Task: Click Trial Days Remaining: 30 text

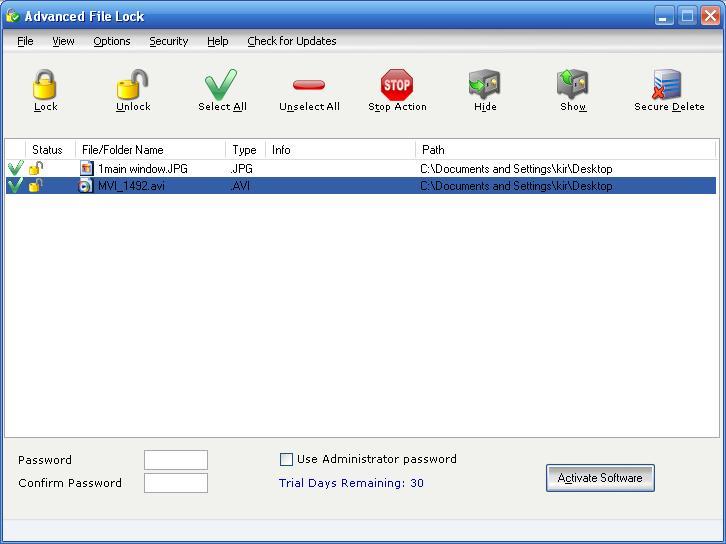Action: click(x=351, y=483)
